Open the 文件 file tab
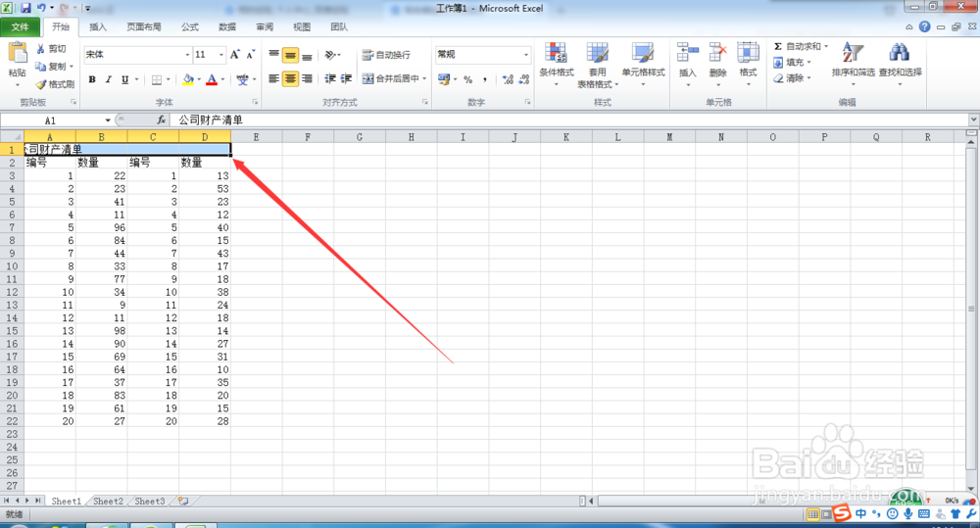The width and height of the screenshot is (980, 528). click(x=20, y=26)
